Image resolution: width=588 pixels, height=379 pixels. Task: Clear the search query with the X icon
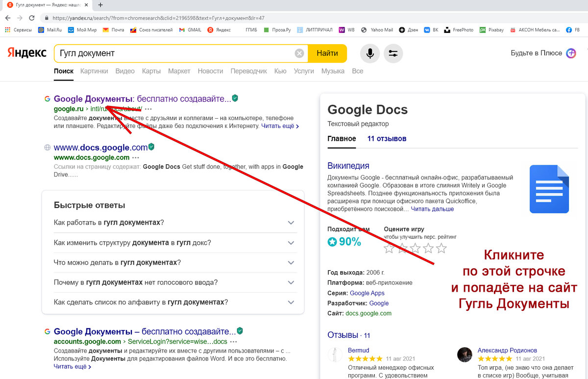299,53
